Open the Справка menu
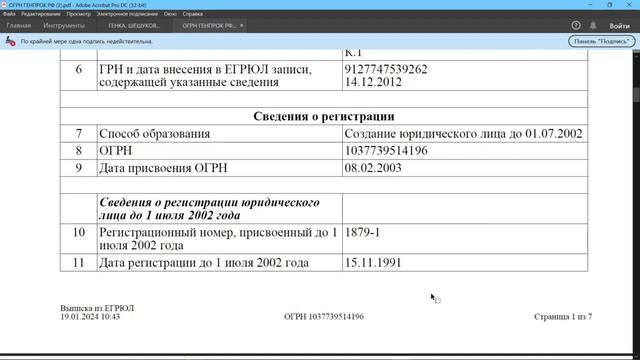The height and width of the screenshot is (360, 640). (193, 14)
